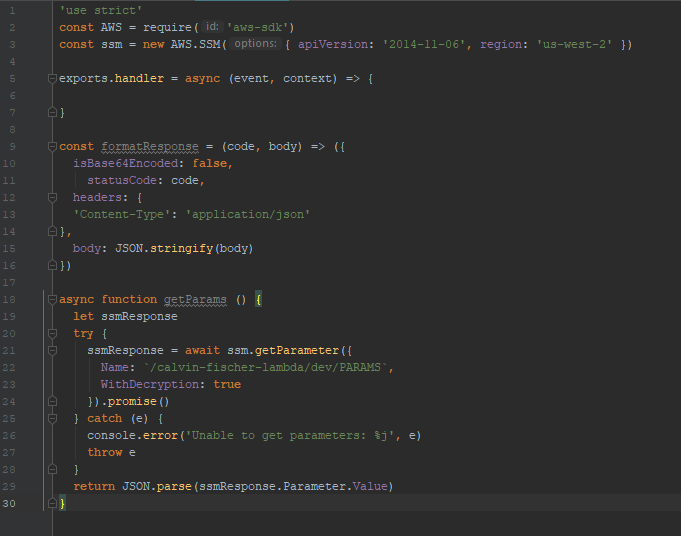
Task: Click the fold end marker on line 30
Action: click(x=52, y=503)
